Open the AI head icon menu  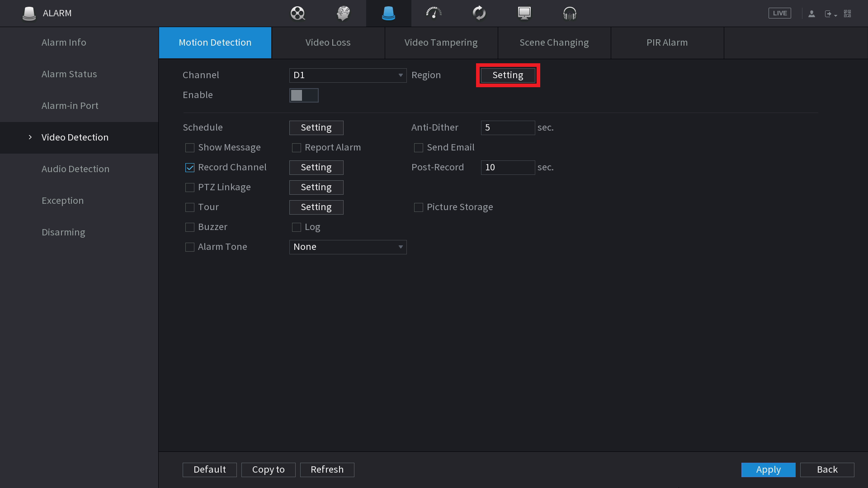pos(343,13)
